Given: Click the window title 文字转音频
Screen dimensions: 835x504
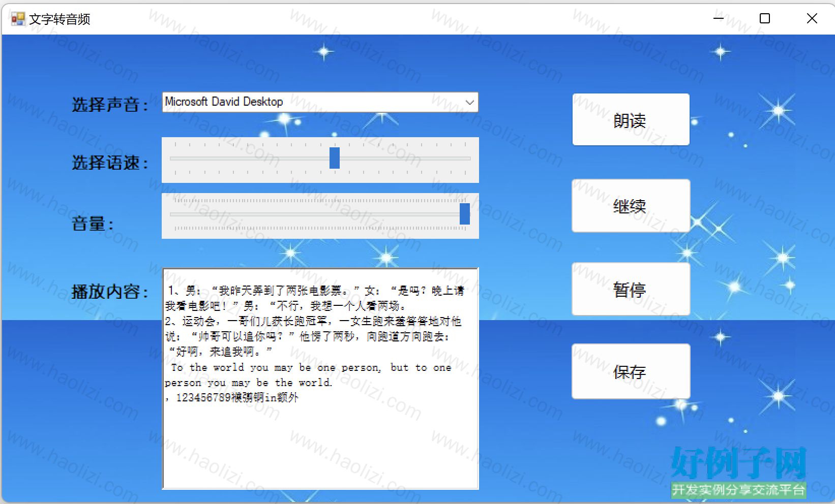Looking at the screenshot, I should click(x=59, y=19).
